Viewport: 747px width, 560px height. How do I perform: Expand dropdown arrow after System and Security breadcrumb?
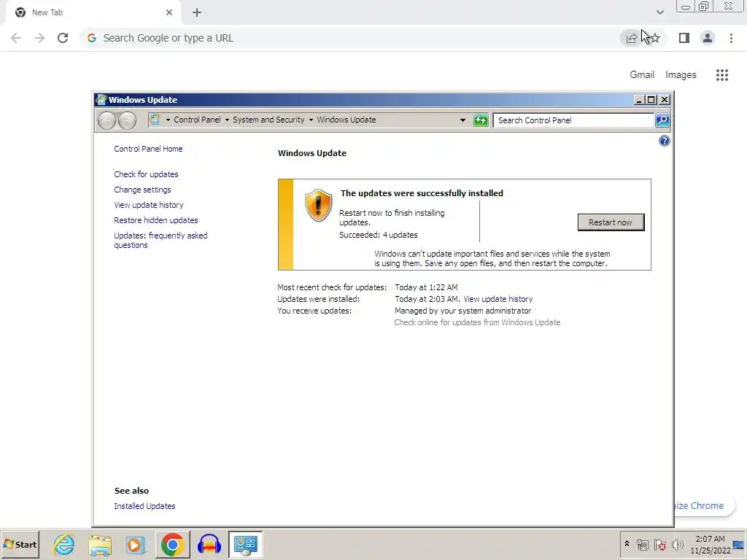(311, 120)
